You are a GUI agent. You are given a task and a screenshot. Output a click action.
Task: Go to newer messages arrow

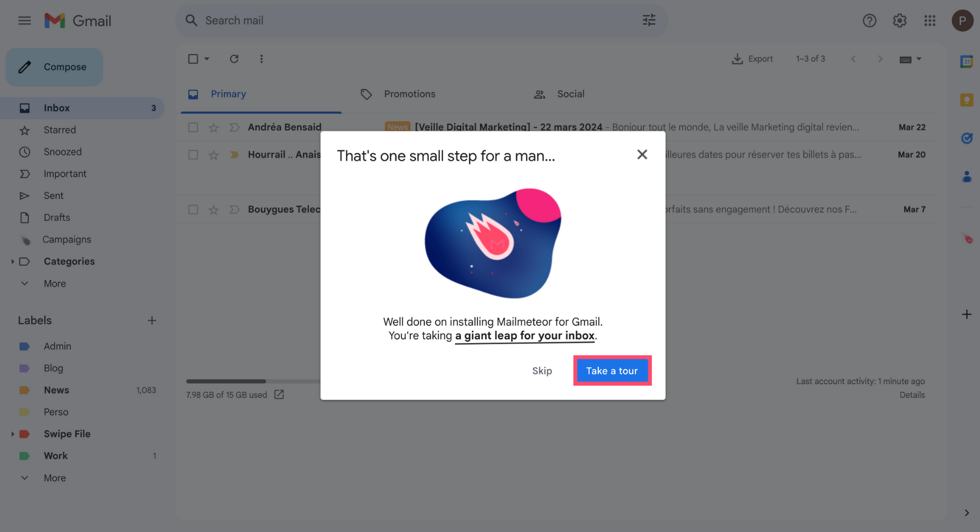tap(853, 59)
